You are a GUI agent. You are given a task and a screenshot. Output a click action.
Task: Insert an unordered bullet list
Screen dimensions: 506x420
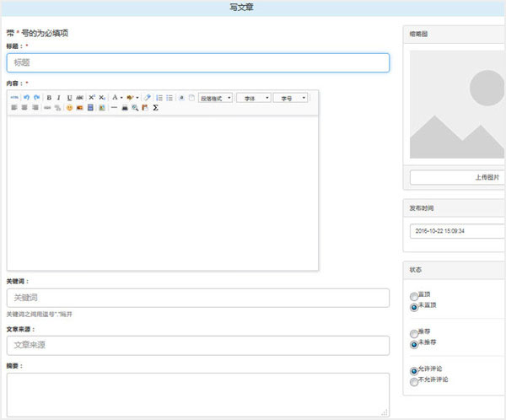(x=170, y=98)
